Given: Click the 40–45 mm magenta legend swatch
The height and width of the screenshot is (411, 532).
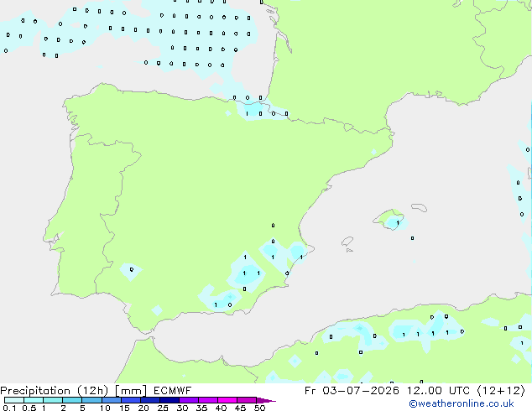Looking at the screenshot, I should [x=227, y=400].
